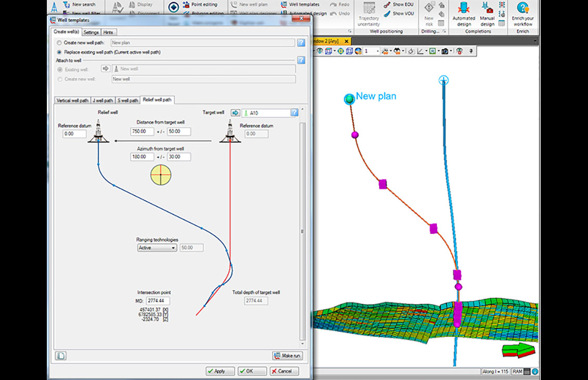
Task: Click the globe light icon in 3D window toolbar
Action: coord(358,51)
